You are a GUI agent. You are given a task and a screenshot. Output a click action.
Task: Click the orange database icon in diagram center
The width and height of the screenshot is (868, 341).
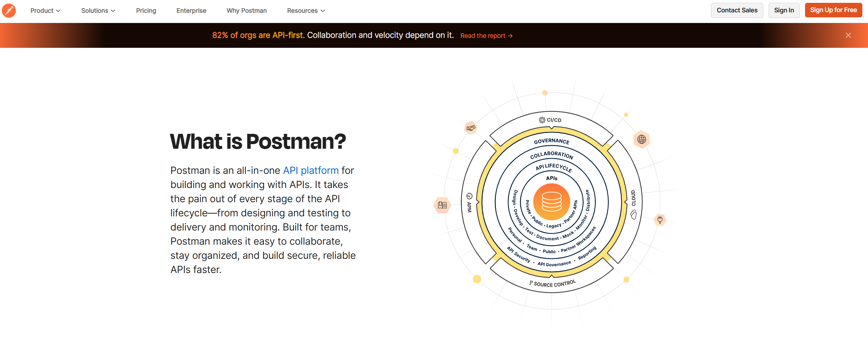(551, 201)
